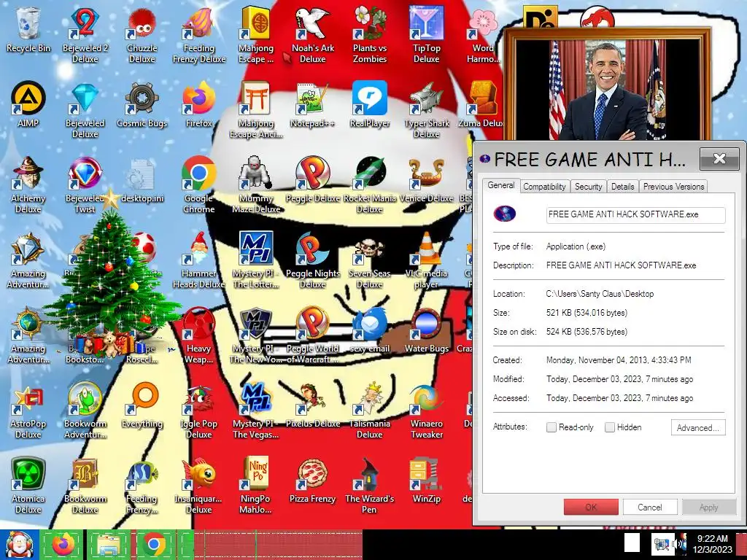The width and height of the screenshot is (747, 560).
Task: Launch Google Chrome desktop shortcut
Action: [x=198, y=184]
